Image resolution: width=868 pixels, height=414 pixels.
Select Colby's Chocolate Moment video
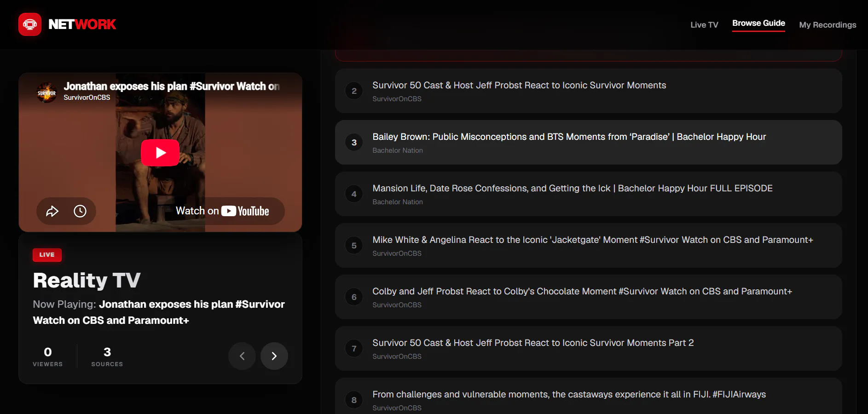pyautogui.click(x=589, y=297)
